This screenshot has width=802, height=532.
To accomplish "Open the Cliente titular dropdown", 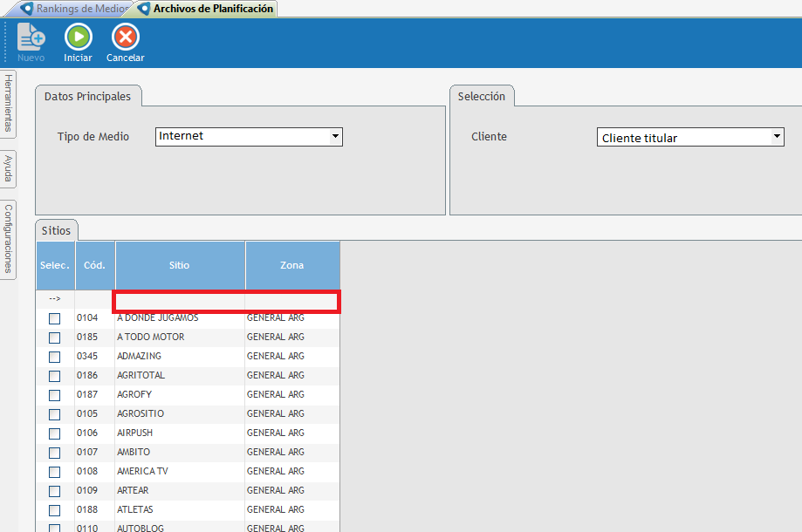I will [x=777, y=138].
